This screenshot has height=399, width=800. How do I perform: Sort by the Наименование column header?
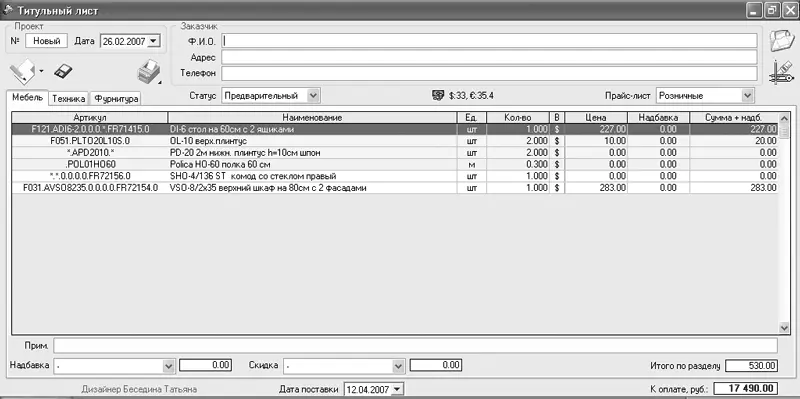click(312, 118)
